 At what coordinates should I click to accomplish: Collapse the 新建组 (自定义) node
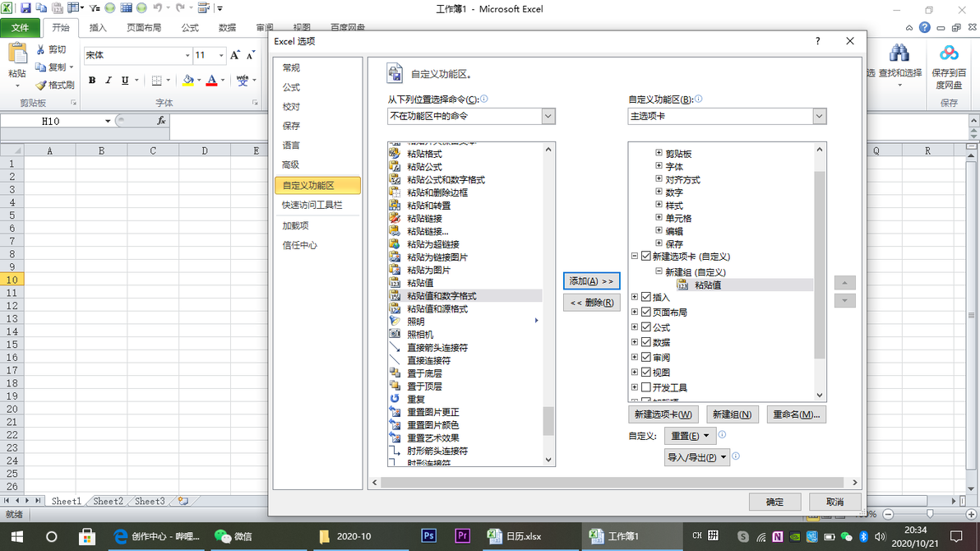(659, 271)
